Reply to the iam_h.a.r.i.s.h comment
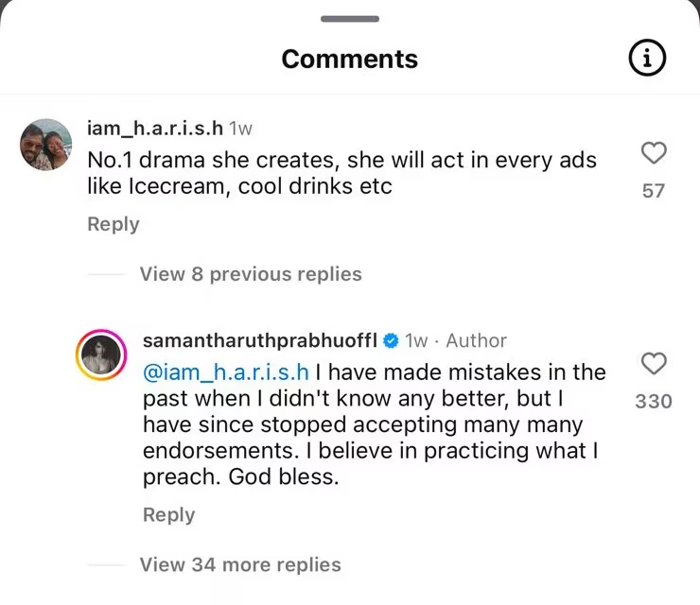Viewport: 700px width, 605px height. tap(113, 224)
